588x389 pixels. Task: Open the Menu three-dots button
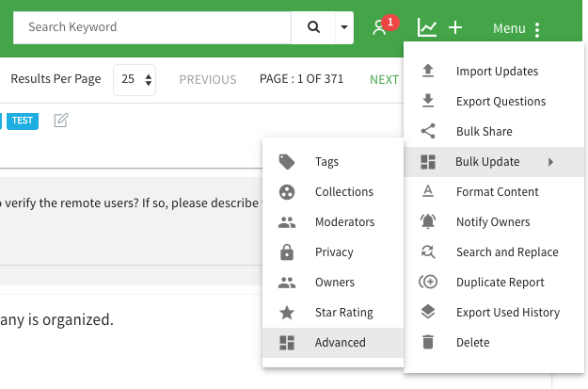[x=516, y=28]
